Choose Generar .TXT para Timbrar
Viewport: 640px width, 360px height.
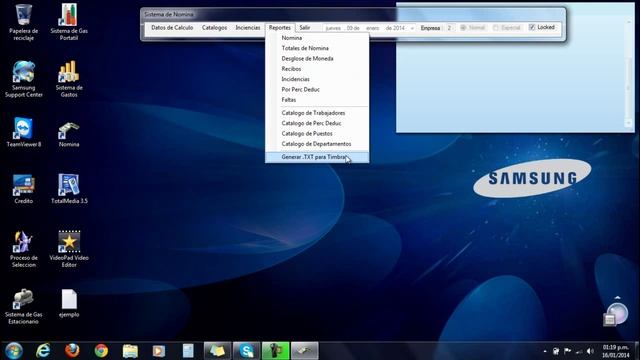pyautogui.click(x=317, y=157)
